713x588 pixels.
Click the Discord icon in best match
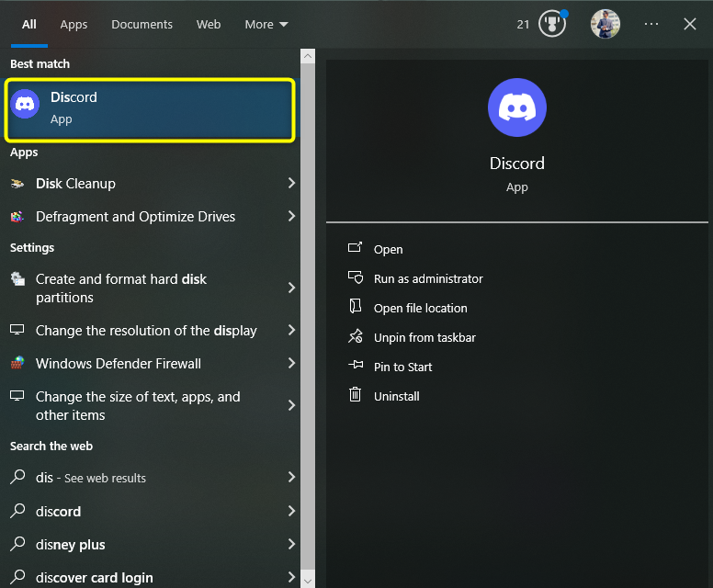(25, 104)
